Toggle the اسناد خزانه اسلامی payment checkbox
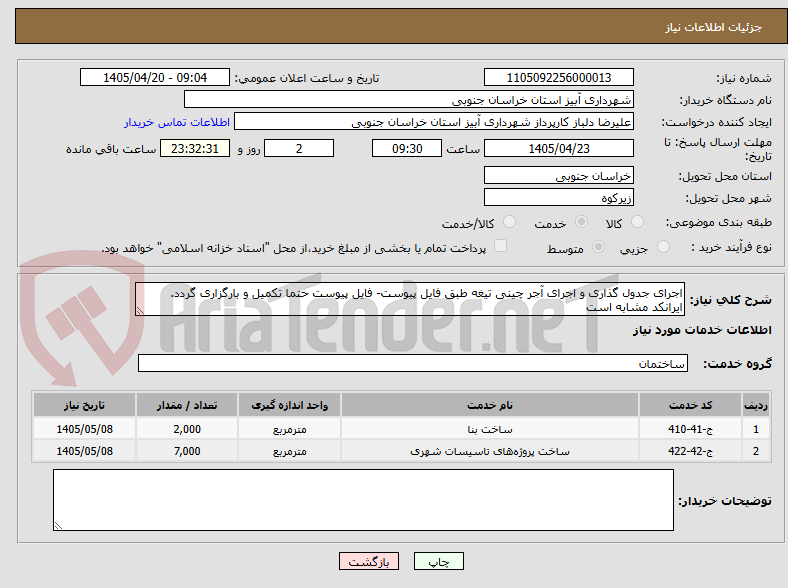 coord(501,246)
